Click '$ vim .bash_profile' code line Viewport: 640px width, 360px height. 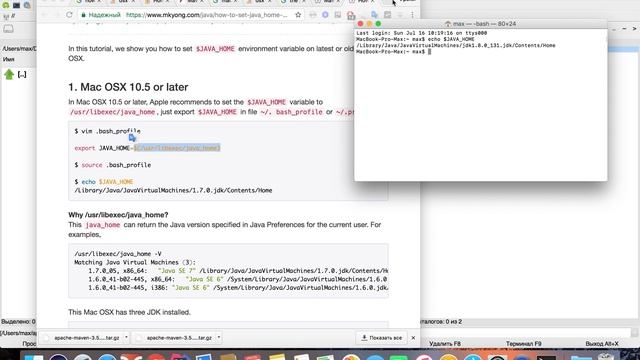tap(107, 131)
